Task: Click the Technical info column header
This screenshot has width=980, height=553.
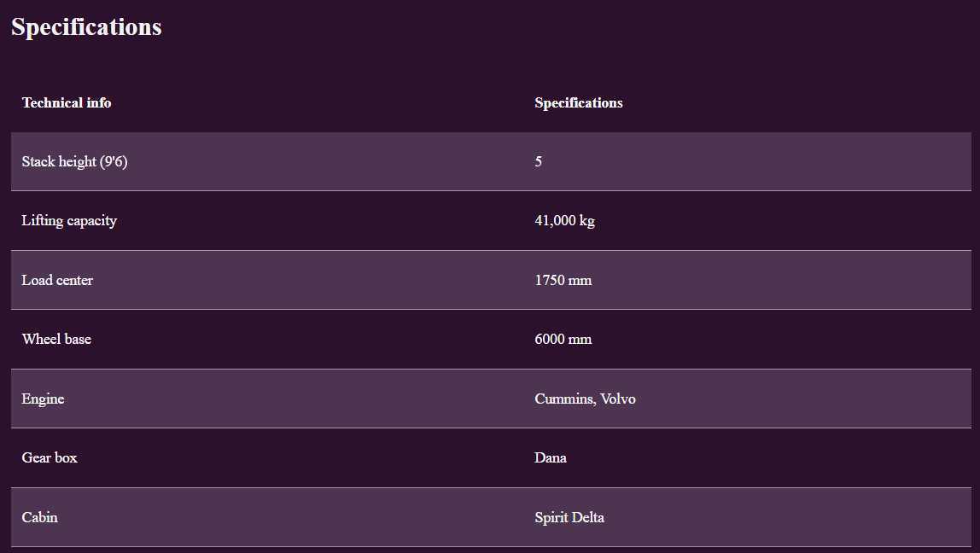Action: (67, 102)
